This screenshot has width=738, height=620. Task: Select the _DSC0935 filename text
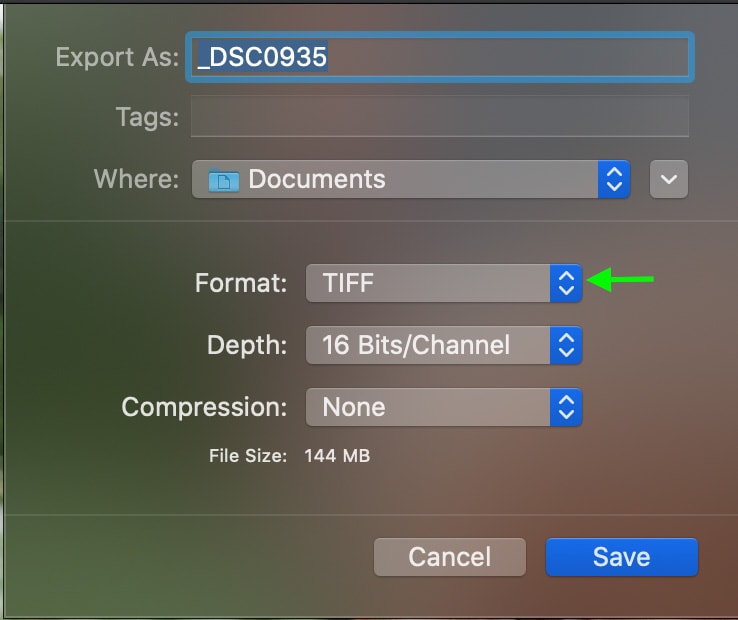pos(262,57)
